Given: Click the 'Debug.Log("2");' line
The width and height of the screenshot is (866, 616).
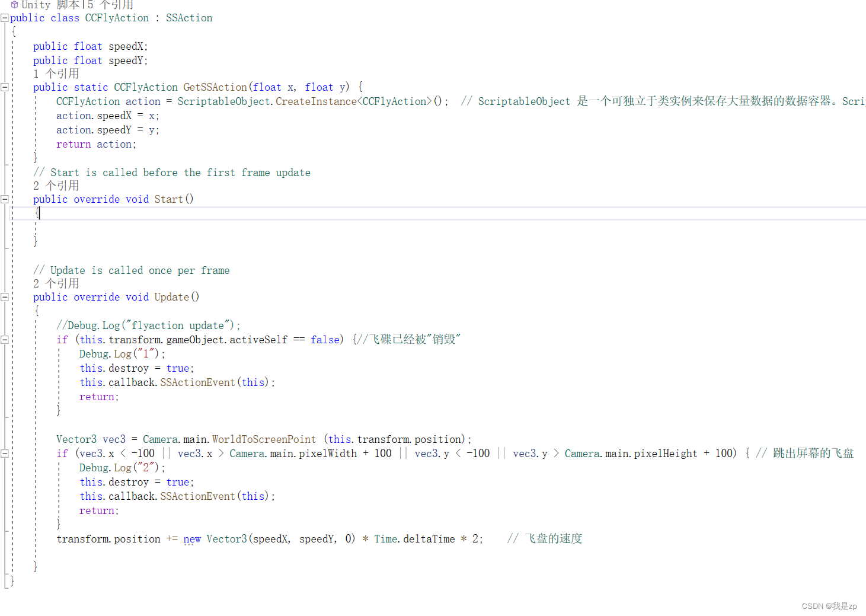Looking at the screenshot, I should pyautogui.click(x=122, y=468).
